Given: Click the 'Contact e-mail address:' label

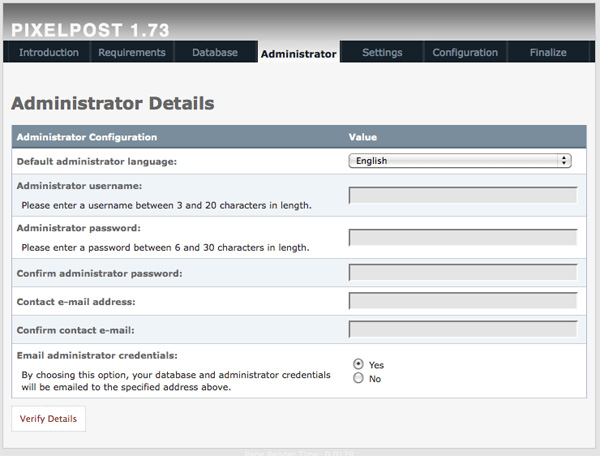Looking at the screenshot, I should [x=76, y=302].
